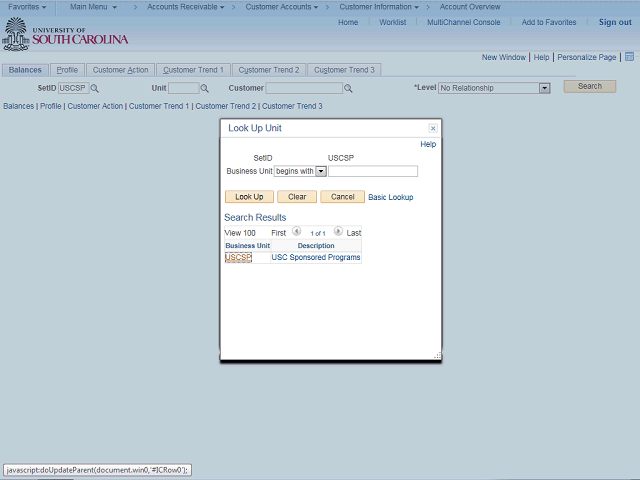Switch to Basic Lookup link
The height and width of the screenshot is (480, 640).
pyautogui.click(x=391, y=197)
